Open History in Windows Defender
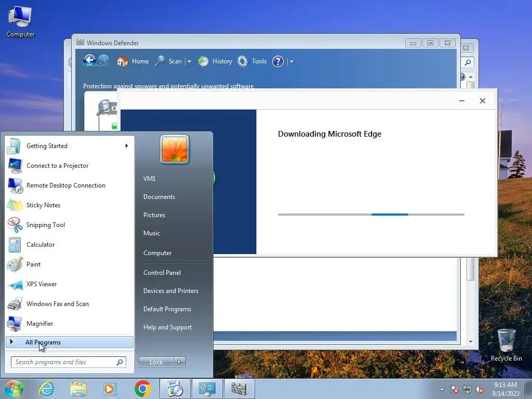 (x=215, y=61)
